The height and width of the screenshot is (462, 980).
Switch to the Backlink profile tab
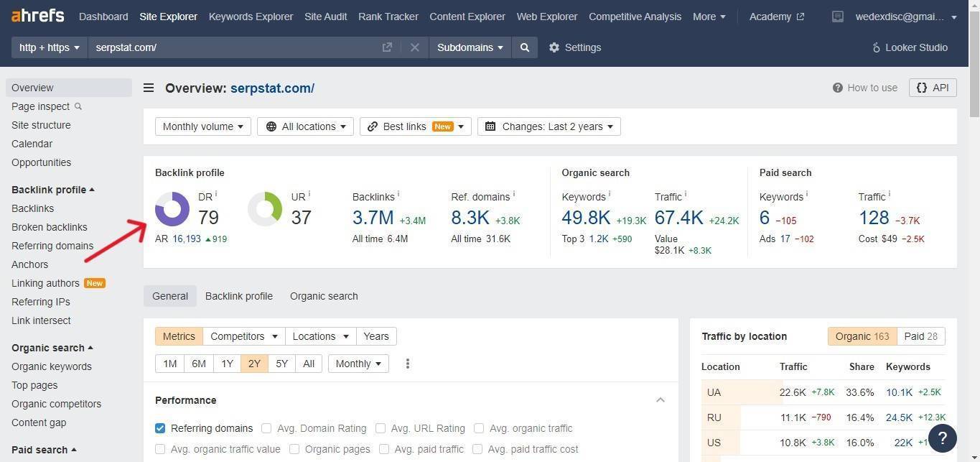pos(239,296)
